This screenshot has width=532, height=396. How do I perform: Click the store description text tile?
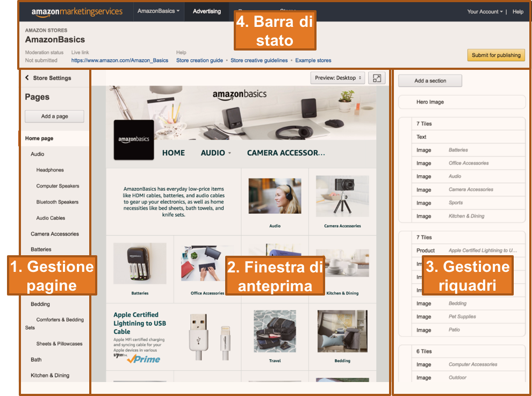pyautogui.click(x=174, y=201)
